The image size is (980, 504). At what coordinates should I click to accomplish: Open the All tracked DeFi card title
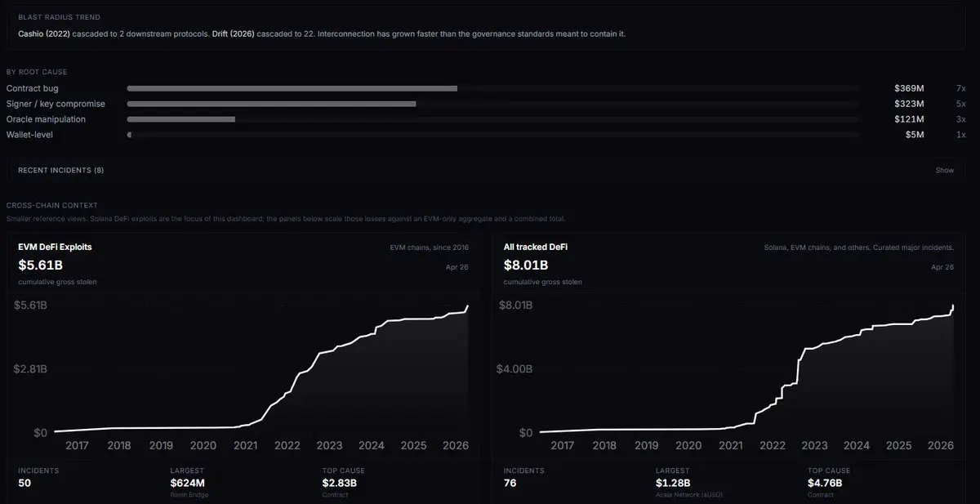pos(536,247)
